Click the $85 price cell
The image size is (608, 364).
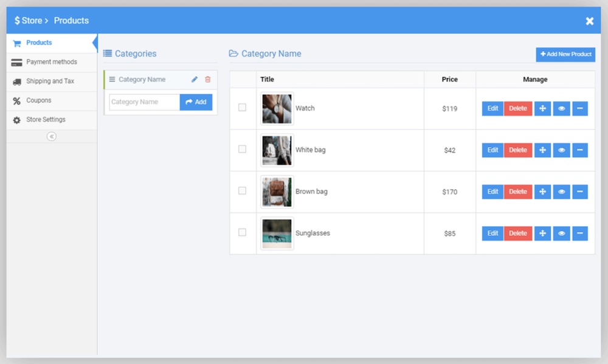tap(450, 234)
